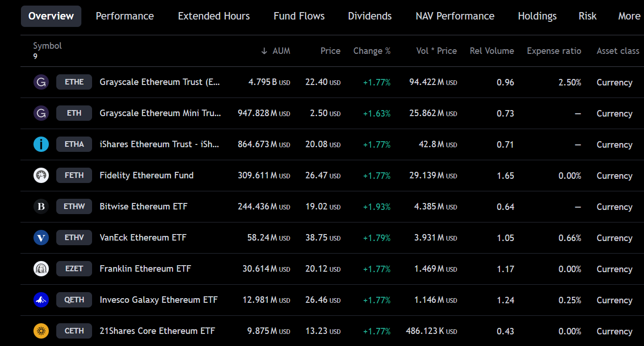644x346 pixels.
Task: Open the Invesco Galaxy Ethereum ETF link
Action: pyautogui.click(x=159, y=300)
